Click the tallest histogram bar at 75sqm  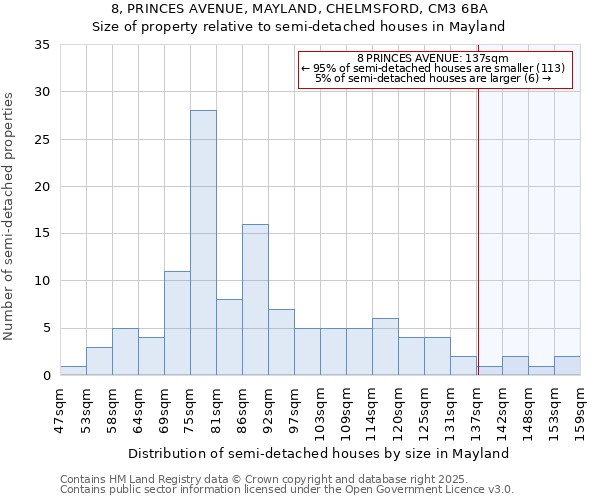[204, 243]
